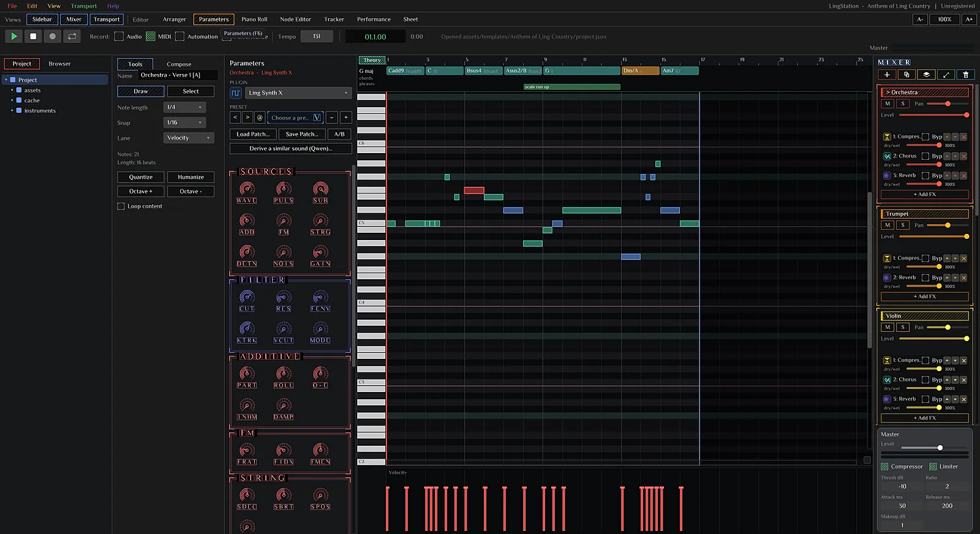The image size is (980, 534).
Task: Go to the previous preset with the < button
Action: pos(235,118)
